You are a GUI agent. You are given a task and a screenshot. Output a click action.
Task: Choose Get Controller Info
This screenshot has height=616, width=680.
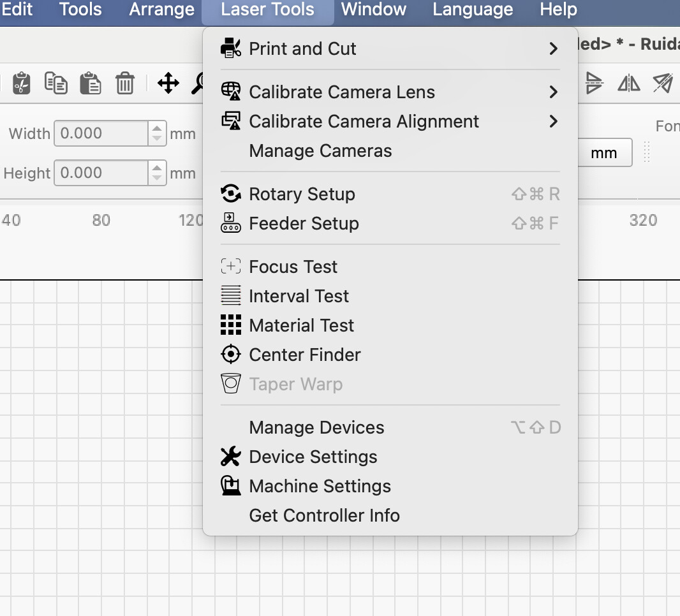(324, 516)
